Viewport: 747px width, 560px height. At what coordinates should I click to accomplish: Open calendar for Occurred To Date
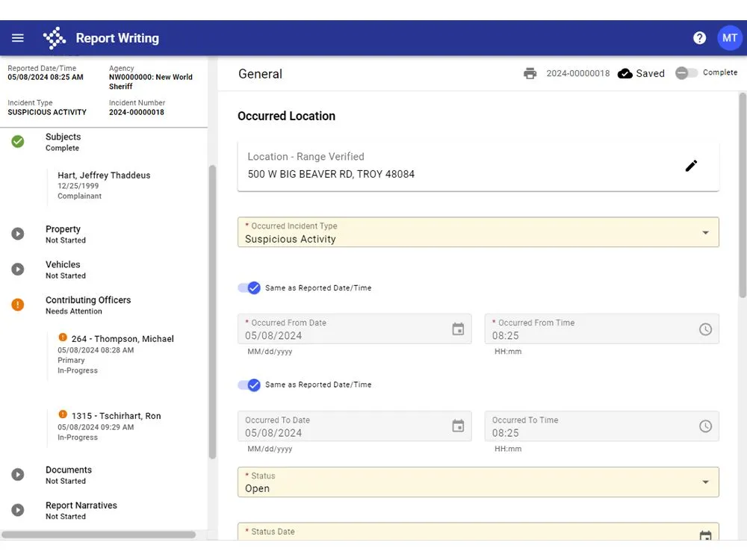(458, 426)
